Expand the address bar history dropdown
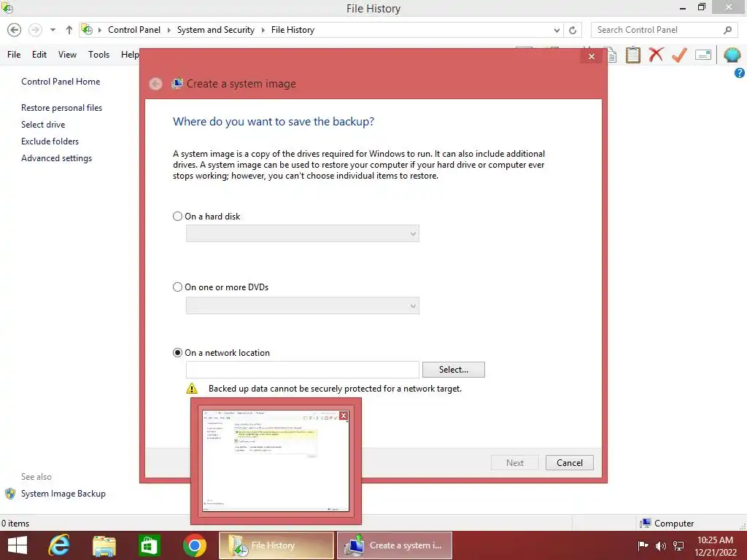The image size is (747, 560). [557, 30]
